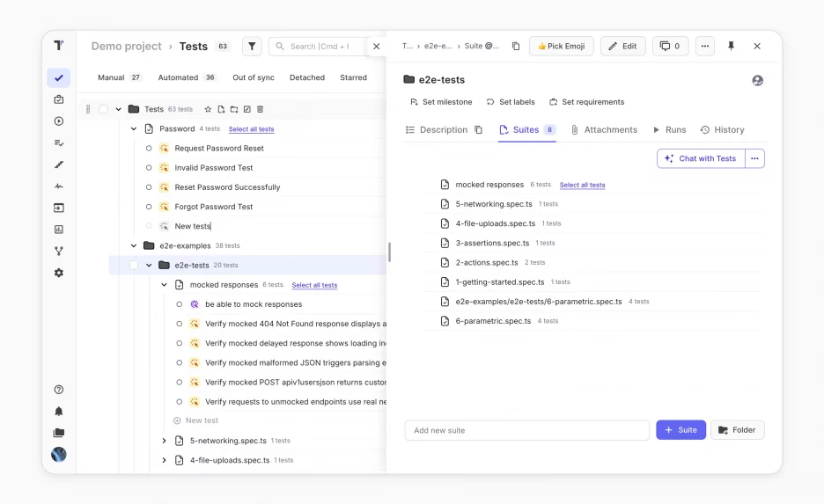The image size is (824, 504).
Task: Open the user avatar profile
Action: 59,454
